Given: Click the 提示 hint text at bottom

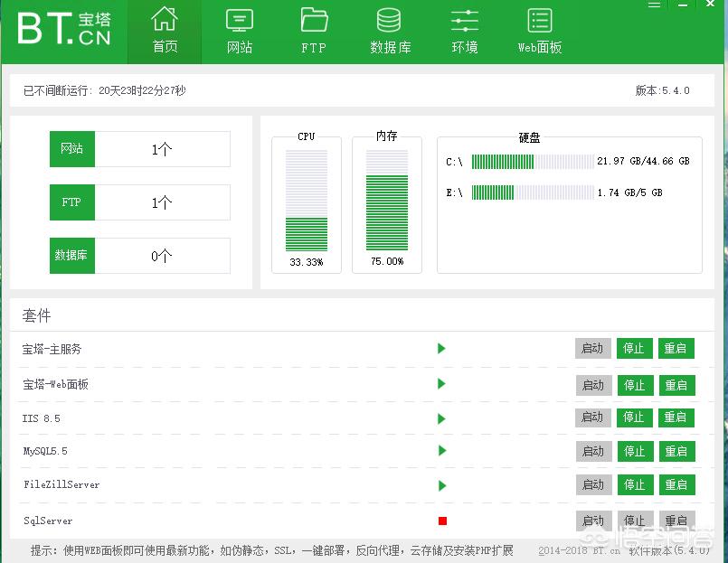Looking at the screenshot, I should (x=272, y=550).
